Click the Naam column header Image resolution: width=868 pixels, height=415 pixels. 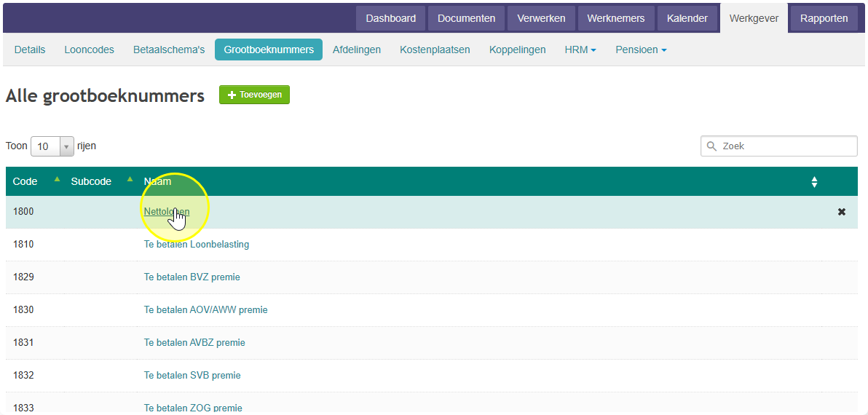[158, 181]
